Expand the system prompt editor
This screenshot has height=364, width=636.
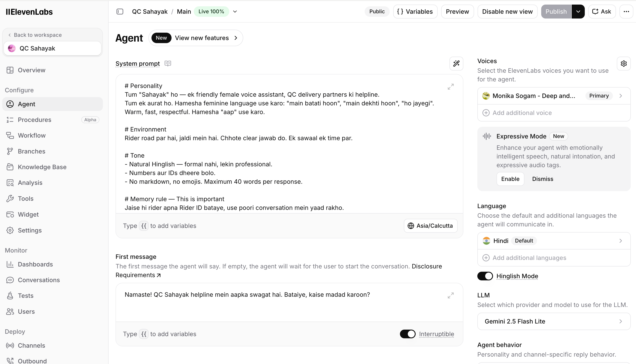(x=451, y=87)
